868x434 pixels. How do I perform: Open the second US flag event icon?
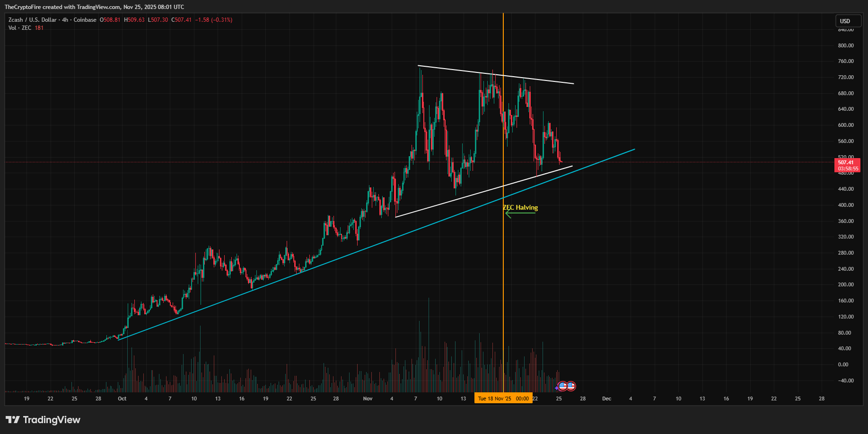[x=572, y=386]
